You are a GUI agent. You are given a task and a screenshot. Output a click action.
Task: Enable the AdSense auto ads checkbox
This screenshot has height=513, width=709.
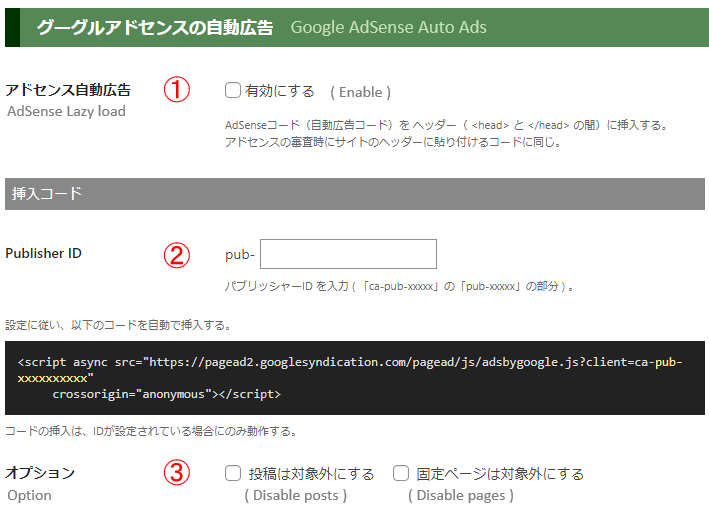point(233,90)
